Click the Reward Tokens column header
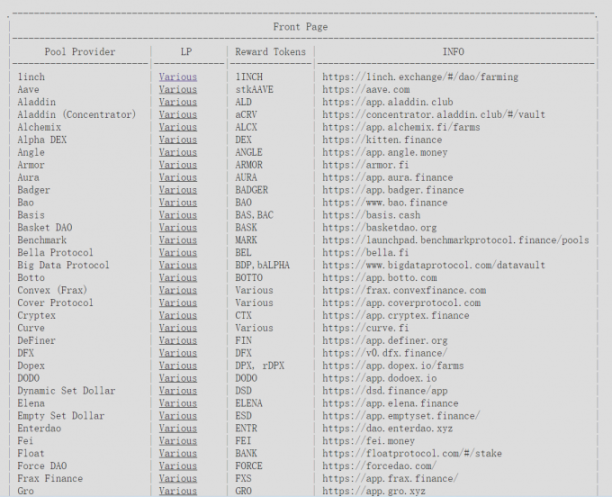 point(268,51)
